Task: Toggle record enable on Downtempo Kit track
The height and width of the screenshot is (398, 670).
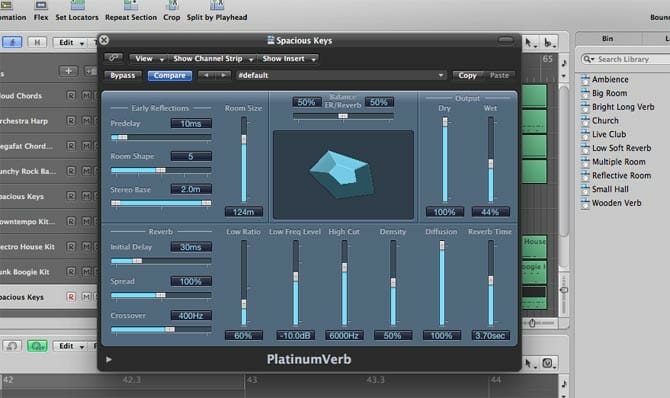Action: pyautogui.click(x=71, y=221)
